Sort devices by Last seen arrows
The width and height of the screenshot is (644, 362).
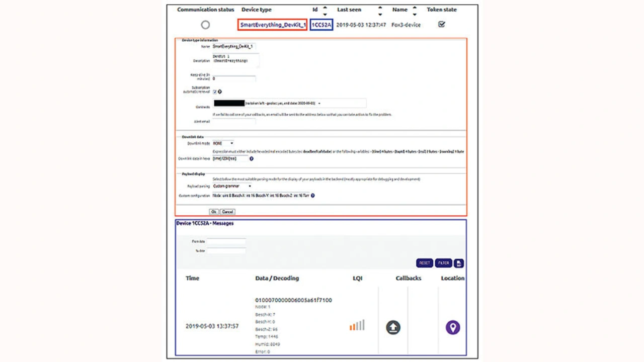(x=380, y=10)
